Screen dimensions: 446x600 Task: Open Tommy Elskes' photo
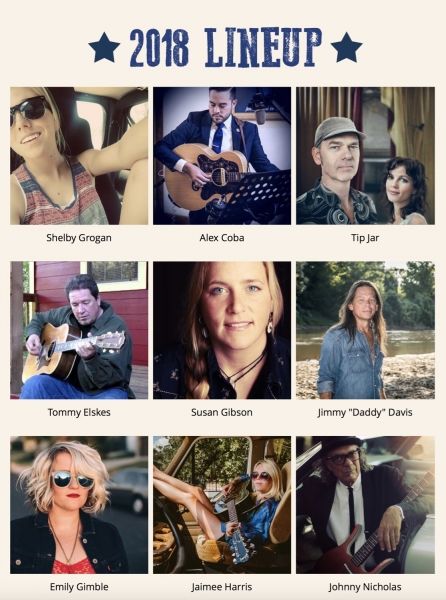coord(79,330)
